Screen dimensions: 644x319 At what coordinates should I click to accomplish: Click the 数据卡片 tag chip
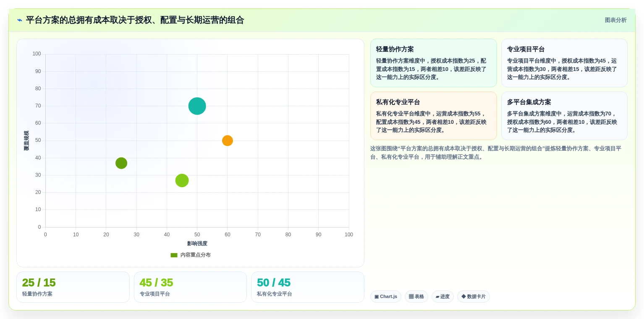tap(474, 297)
